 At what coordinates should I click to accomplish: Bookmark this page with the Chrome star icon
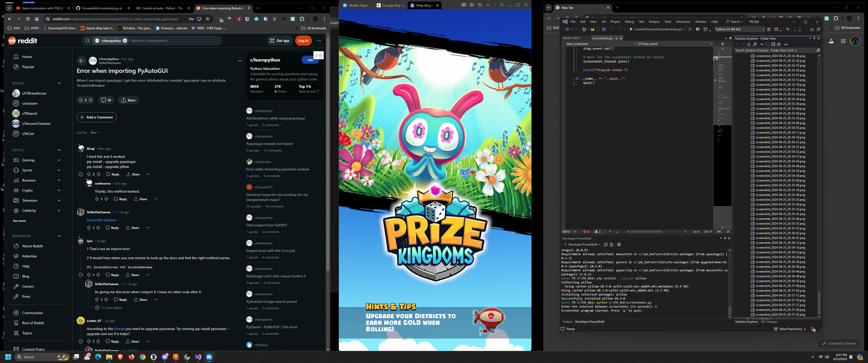(208, 19)
